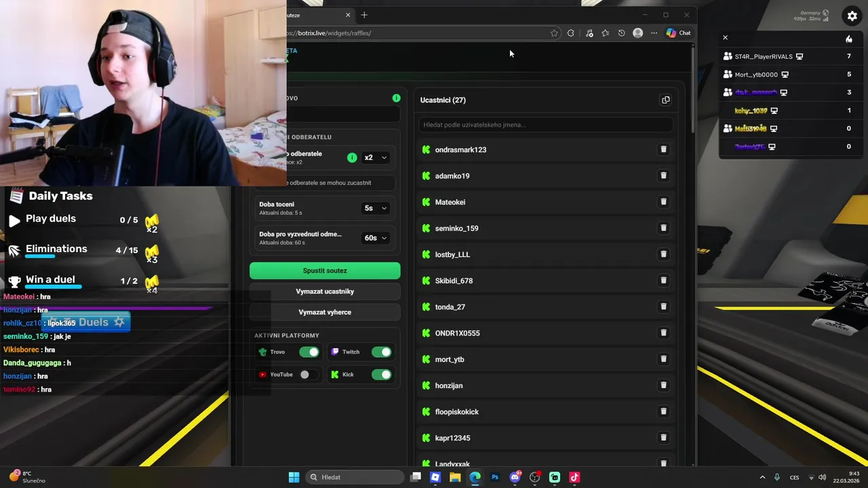
Task: Select ST4R_PlayerRIVALS in the leaderboard
Action: click(x=764, y=56)
